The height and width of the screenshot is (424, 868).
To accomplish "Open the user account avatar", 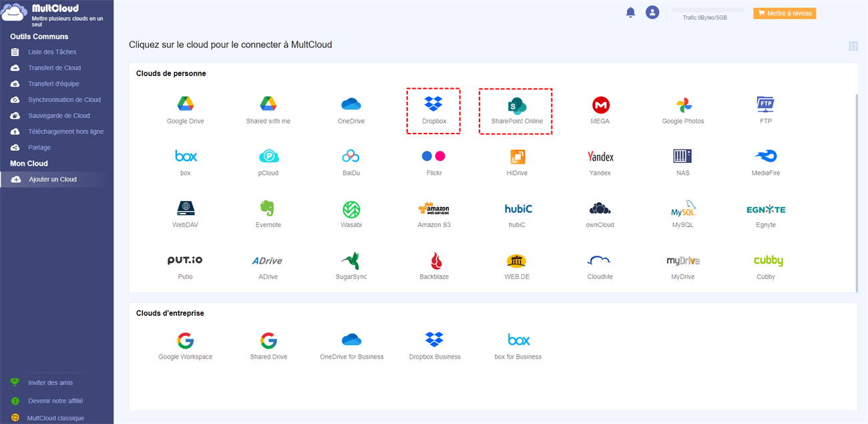I will [x=652, y=13].
